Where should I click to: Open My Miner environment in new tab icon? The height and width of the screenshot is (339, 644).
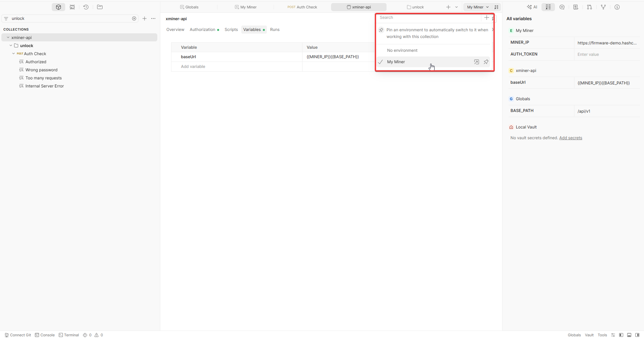pyautogui.click(x=477, y=62)
